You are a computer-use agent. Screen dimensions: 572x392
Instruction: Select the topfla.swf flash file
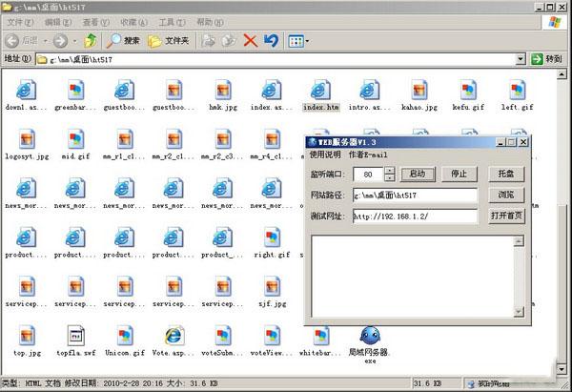(76, 340)
